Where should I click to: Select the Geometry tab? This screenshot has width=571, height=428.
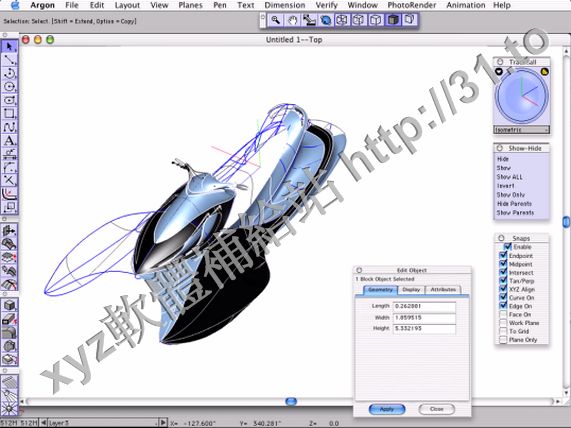380,290
